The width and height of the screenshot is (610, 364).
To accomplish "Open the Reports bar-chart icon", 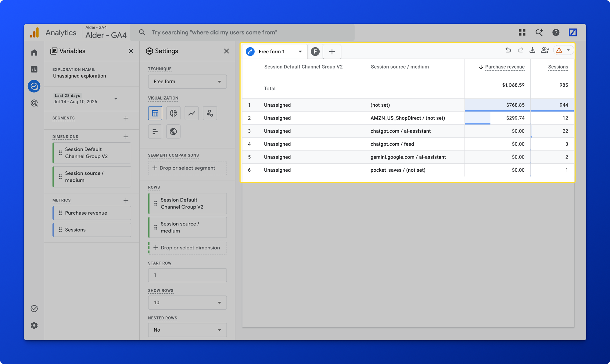I will tap(34, 69).
